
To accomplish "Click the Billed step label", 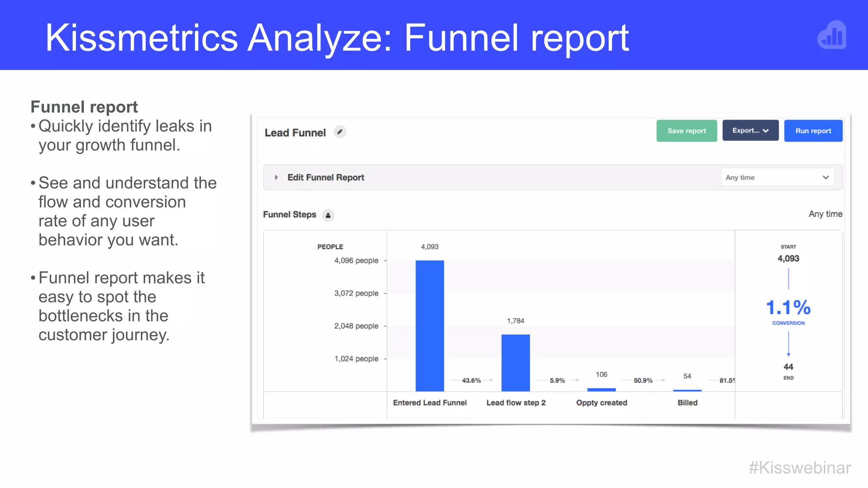I will point(687,403).
